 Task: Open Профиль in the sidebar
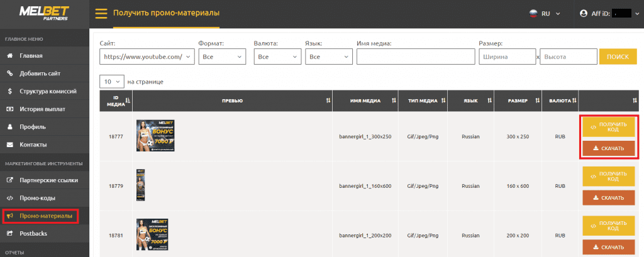pos(45,127)
